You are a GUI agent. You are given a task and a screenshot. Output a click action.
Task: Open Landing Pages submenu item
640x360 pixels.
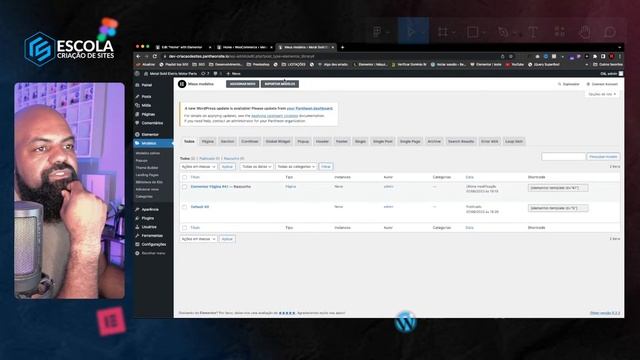pos(147,175)
